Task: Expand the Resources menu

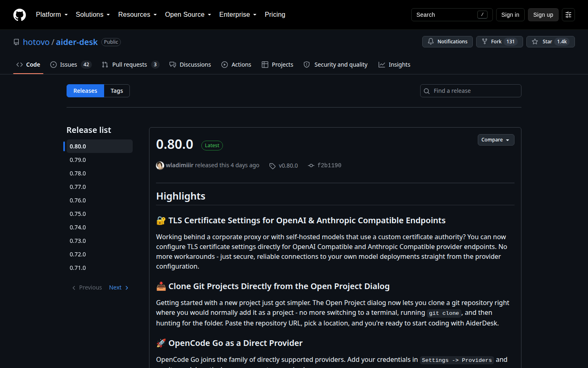Action: coord(138,15)
